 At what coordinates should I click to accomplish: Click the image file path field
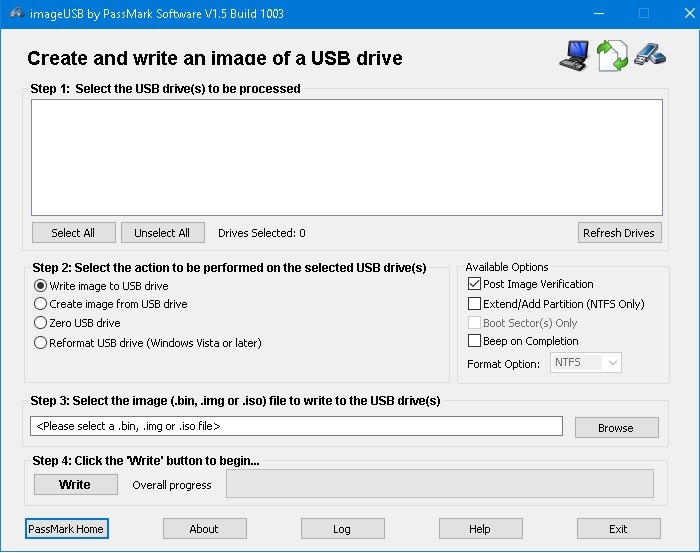click(x=296, y=426)
